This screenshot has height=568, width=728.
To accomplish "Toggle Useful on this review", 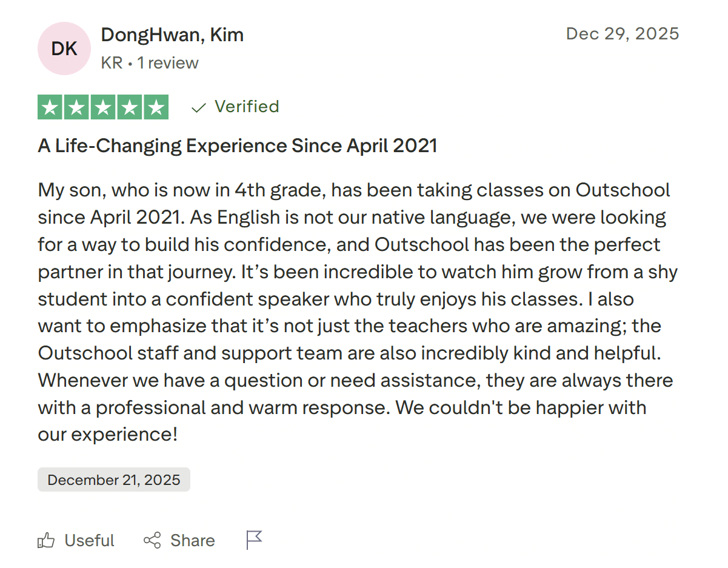I will tap(76, 540).
